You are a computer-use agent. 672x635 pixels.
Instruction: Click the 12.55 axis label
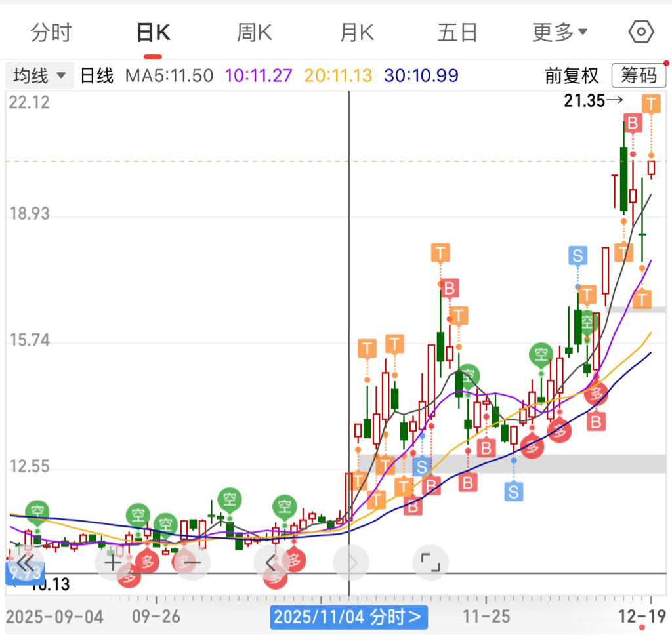[29, 466]
